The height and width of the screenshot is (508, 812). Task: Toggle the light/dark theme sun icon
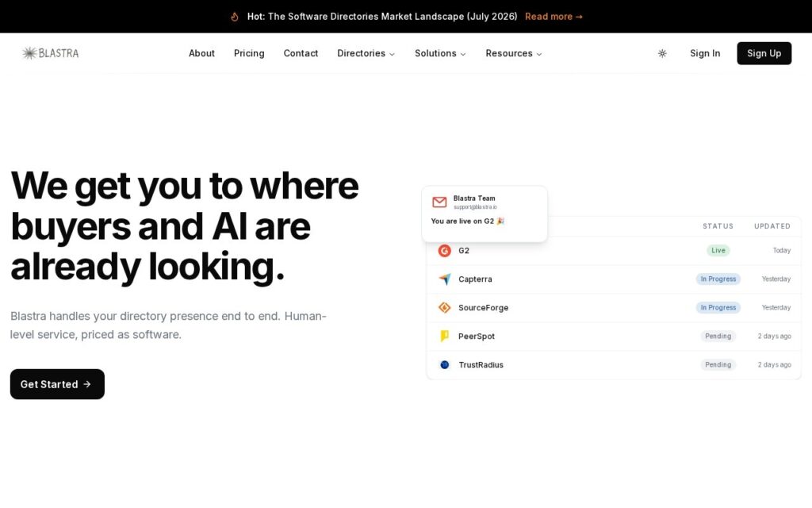pyautogui.click(x=662, y=53)
